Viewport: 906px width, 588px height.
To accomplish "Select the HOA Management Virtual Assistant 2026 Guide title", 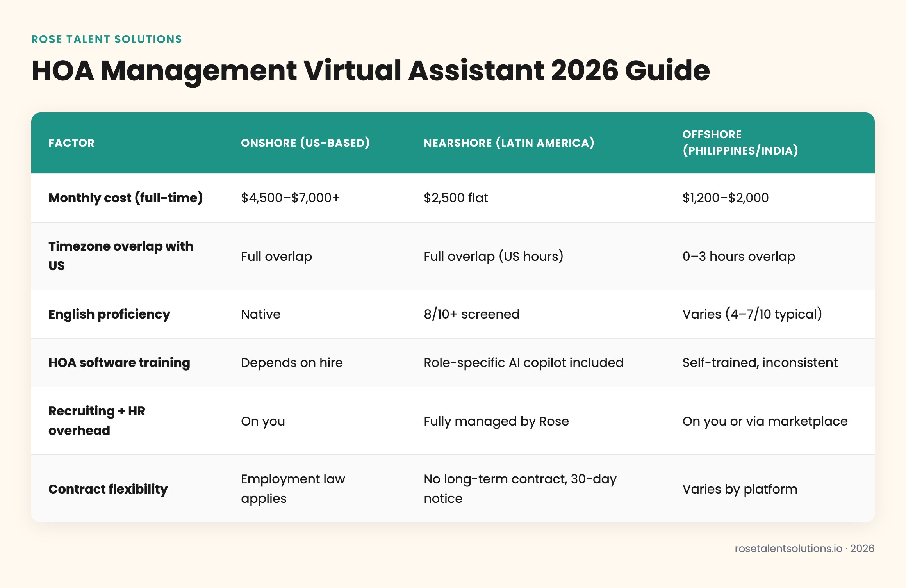I will 370,71.
